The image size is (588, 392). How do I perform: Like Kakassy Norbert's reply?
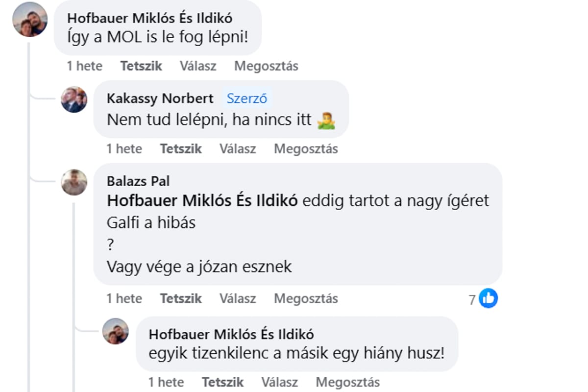(181, 149)
